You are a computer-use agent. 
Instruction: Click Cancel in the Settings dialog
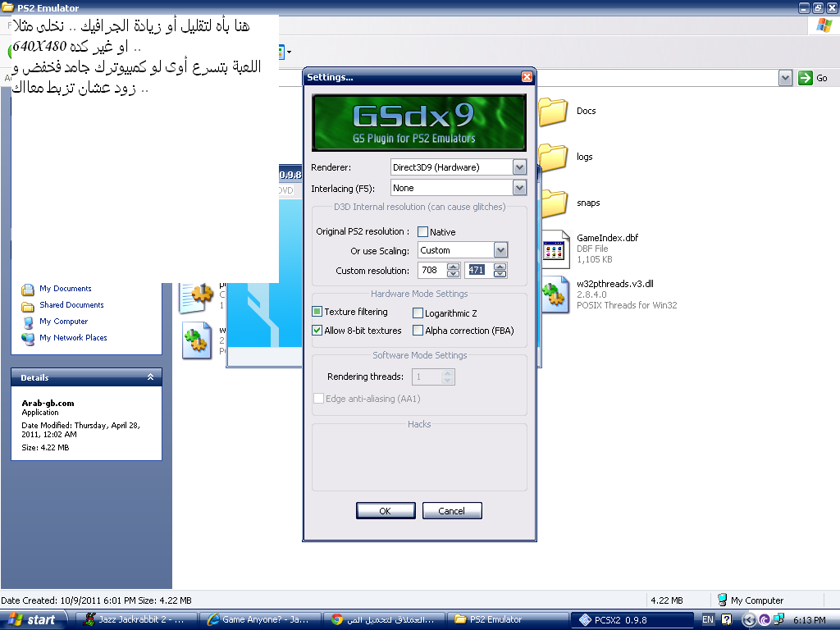(452, 511)
